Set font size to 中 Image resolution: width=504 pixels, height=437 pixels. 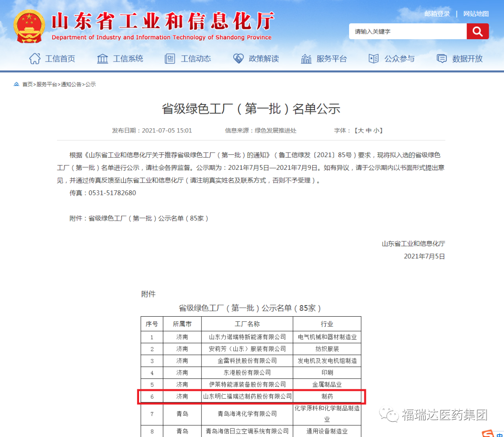[x=368, y=131]
